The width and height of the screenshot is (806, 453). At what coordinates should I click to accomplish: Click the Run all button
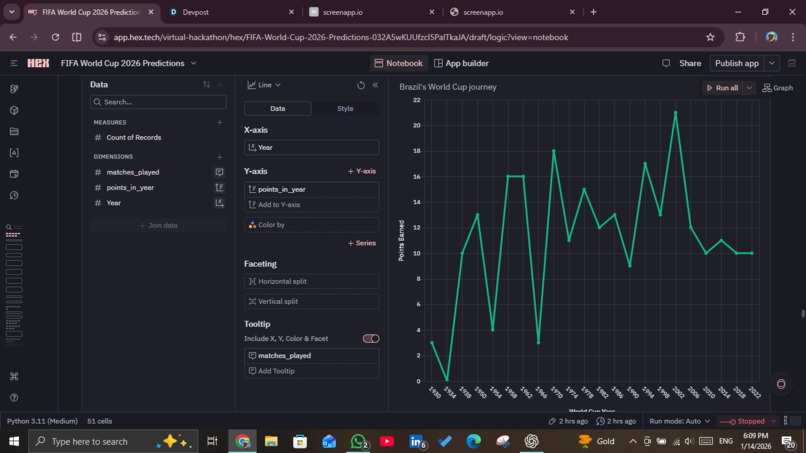click(x=722, y=88)
